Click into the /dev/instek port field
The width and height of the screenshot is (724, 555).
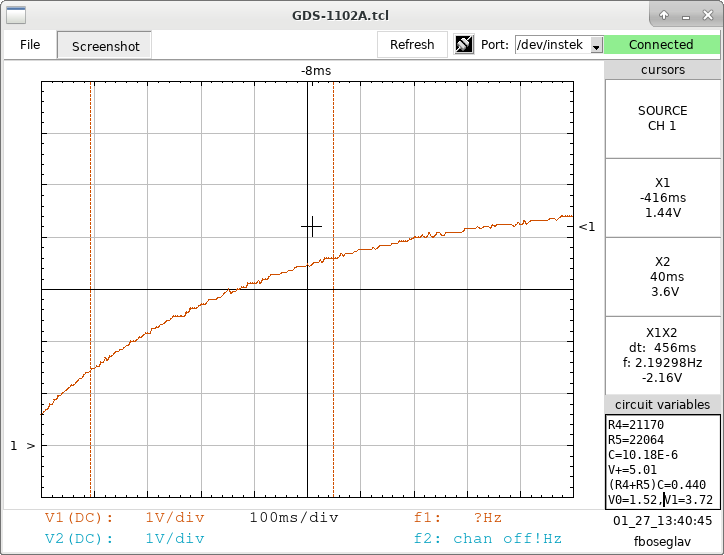coord(551,45)
